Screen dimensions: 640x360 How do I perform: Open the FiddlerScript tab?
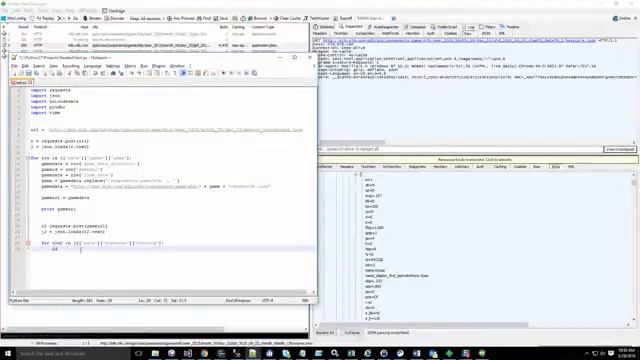pyautogui.click(x=444, y=27)
